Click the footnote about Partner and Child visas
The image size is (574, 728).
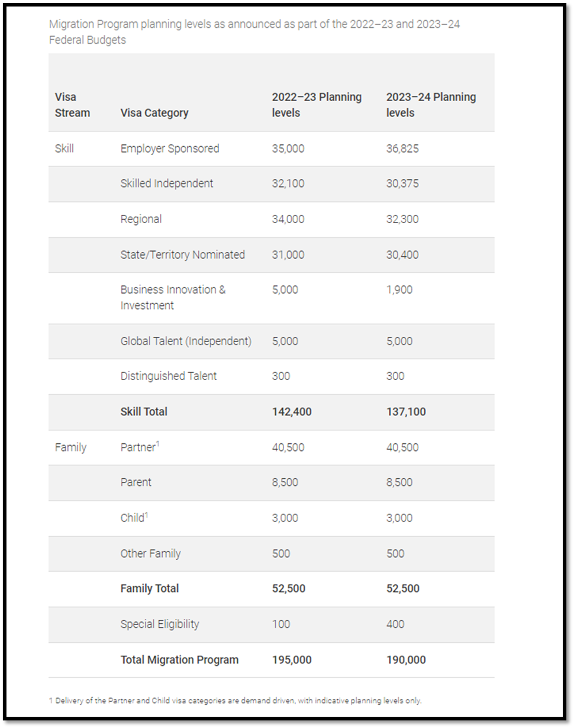(236, 701)
